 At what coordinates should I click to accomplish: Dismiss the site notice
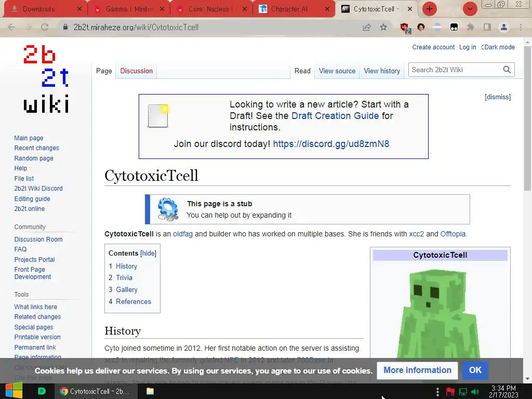coord(498,97)
